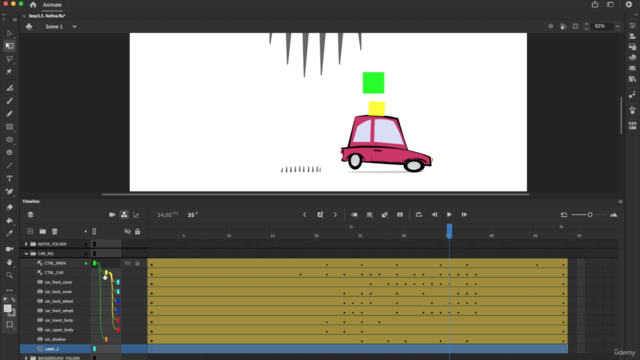Select the car_lower_body layer
Viewport: 640px width, 360px height.
pos(59,320)
